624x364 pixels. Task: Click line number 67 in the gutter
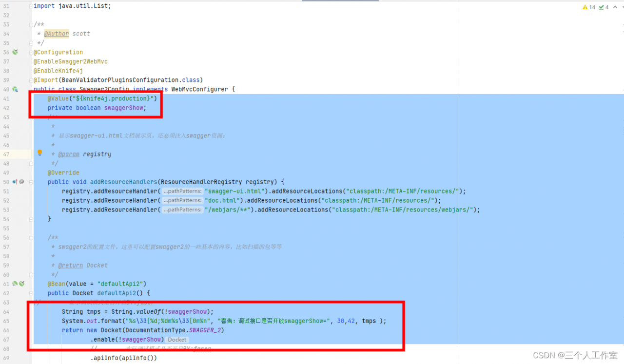tap(6, 339)
